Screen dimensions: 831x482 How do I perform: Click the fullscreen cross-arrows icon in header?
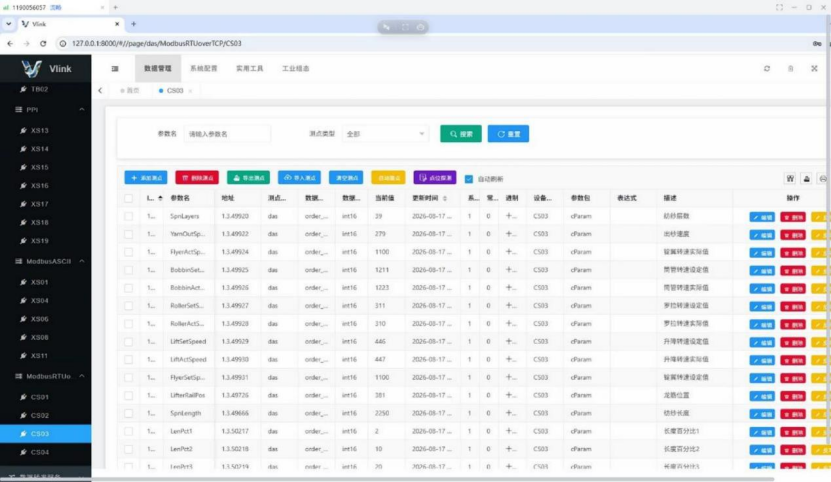(815, 68)
